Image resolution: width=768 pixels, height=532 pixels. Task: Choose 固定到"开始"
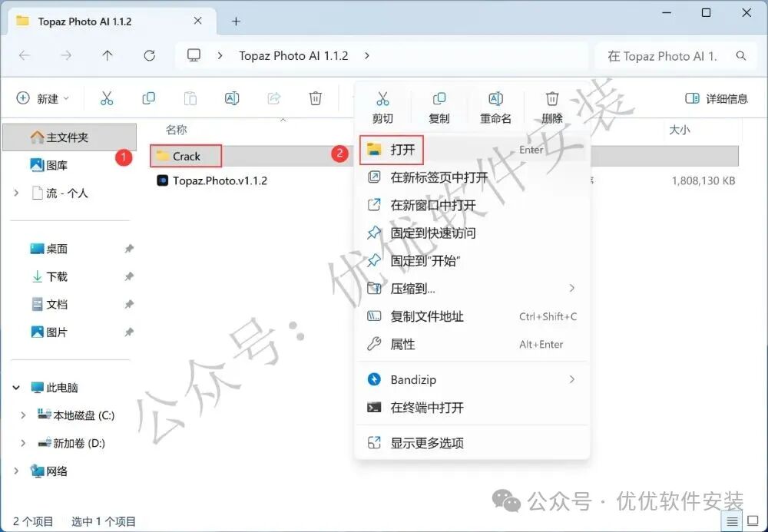(472, 261)
